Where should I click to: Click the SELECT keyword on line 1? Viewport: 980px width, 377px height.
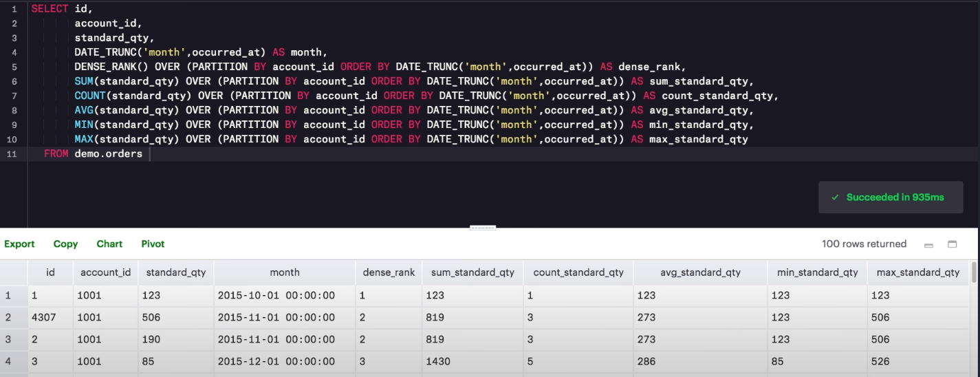point(50,9)
